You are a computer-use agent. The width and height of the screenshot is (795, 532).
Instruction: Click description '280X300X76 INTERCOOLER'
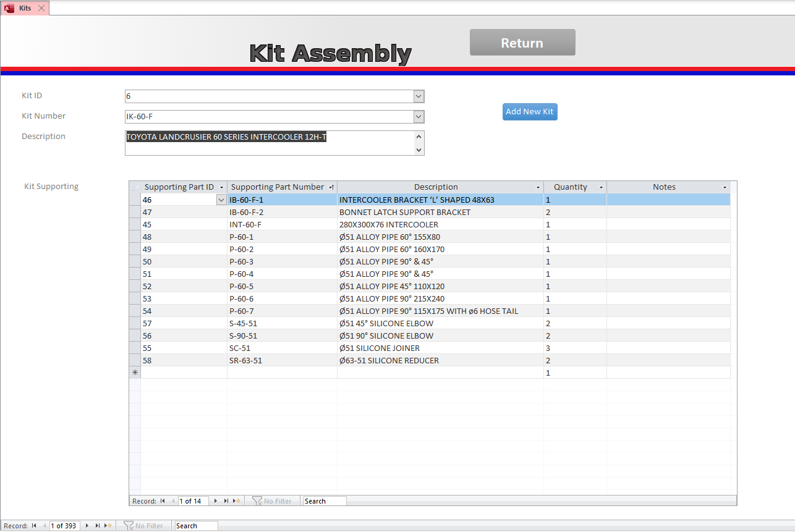(389, 224)
